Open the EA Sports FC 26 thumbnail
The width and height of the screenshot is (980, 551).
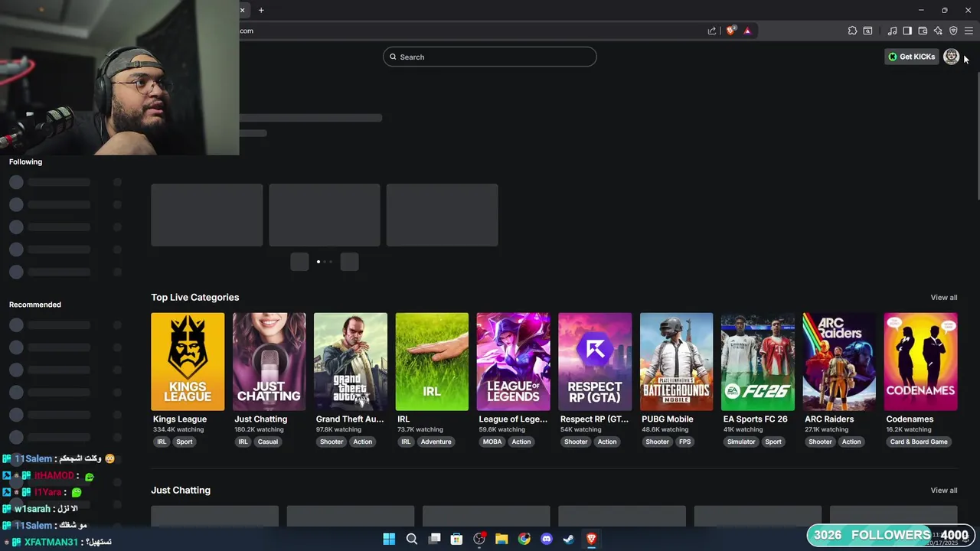(758, 361)
